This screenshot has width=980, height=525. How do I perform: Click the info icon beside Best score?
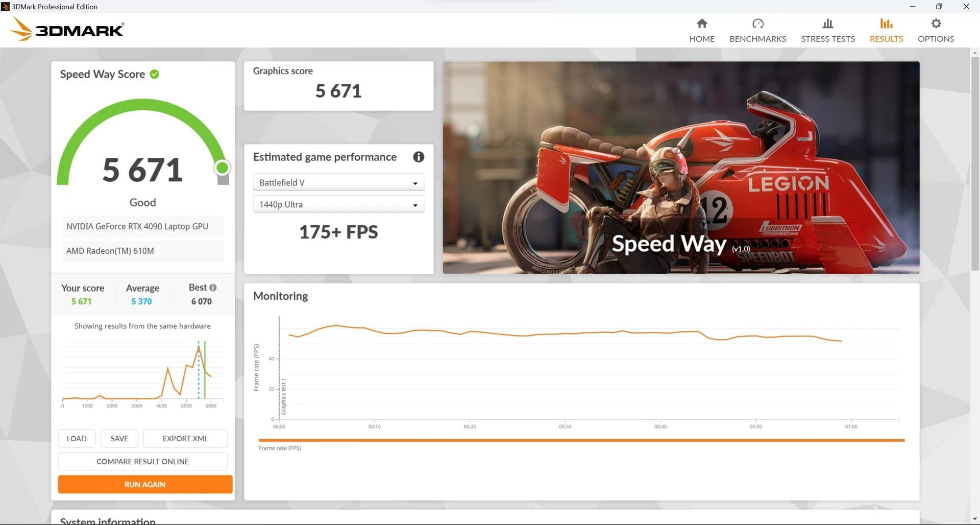(213, 288)
